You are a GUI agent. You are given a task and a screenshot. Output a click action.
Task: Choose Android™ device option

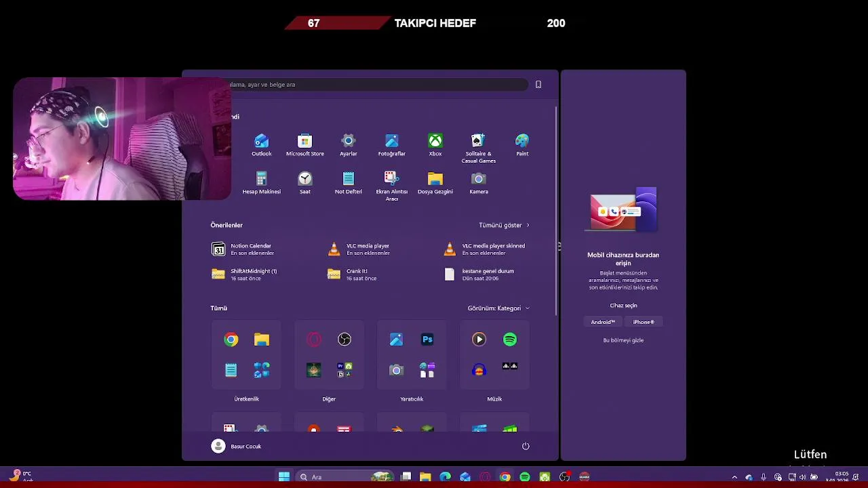603,322
